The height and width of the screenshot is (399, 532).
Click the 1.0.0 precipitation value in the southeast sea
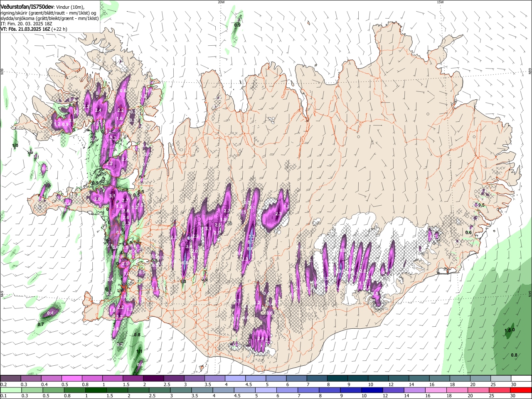pos(510,330)
